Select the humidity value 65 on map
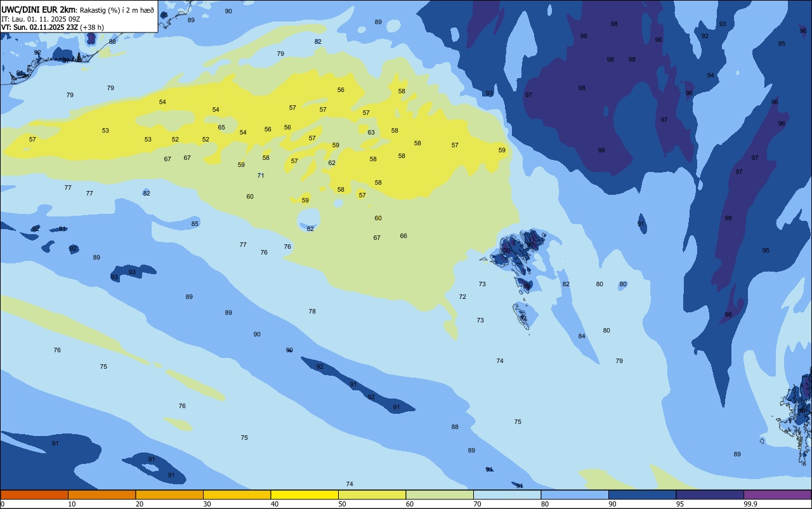The image size is (812, 509). point(221,128)
